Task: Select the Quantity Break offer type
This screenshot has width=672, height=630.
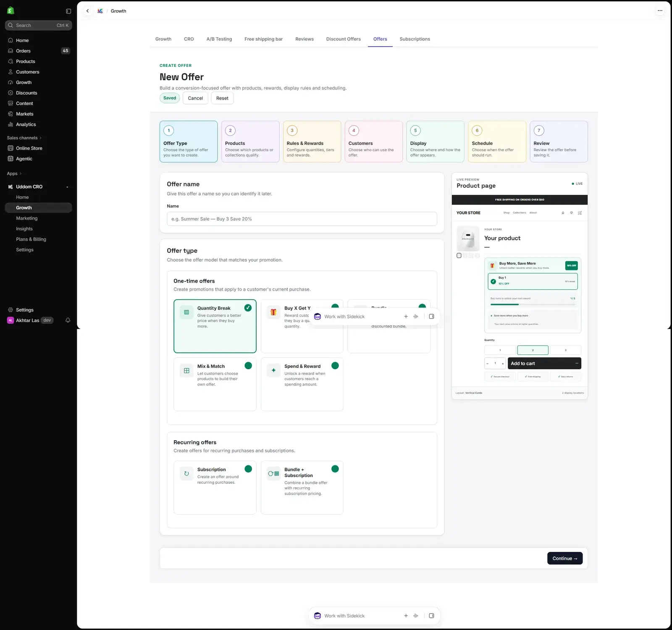Action: click(x=215, y=326)
